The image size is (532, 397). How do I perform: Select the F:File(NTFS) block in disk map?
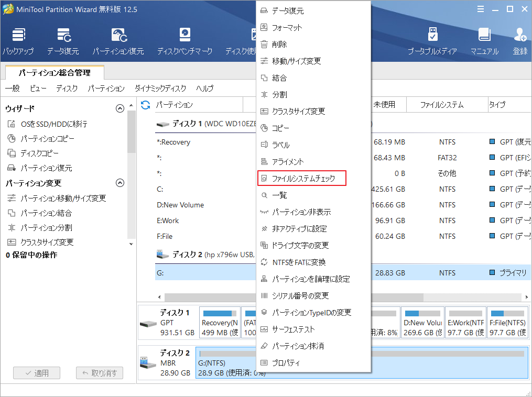coord(507,323)
